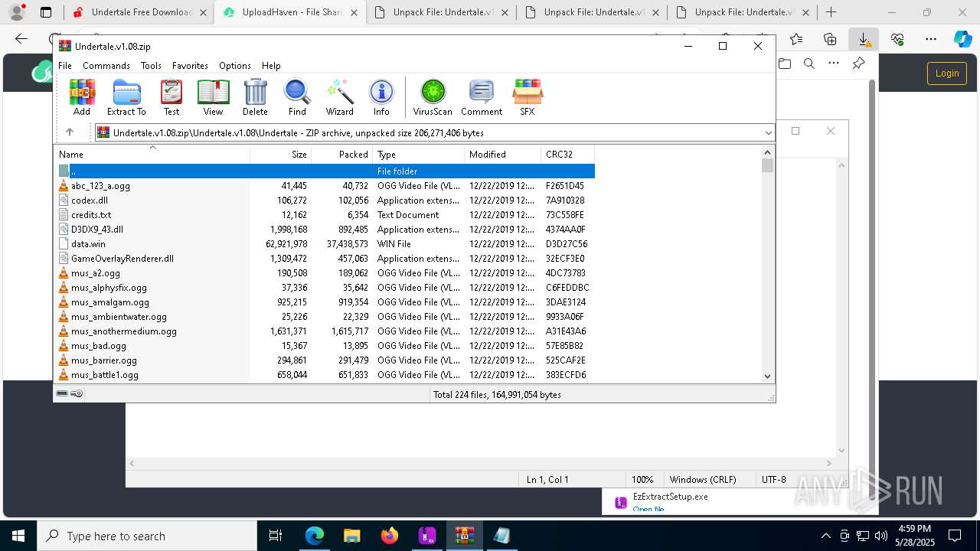Sort by Size column header
The image size is (980, 551).
tap(281, 154)
